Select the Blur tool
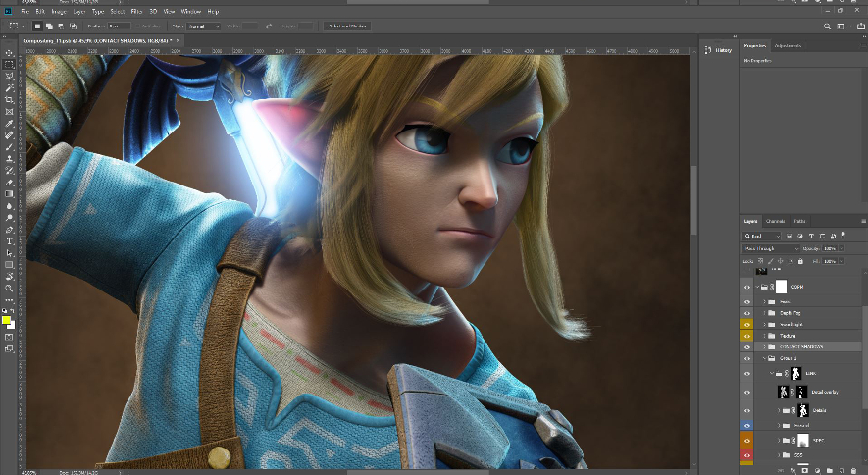 click(9, 206)
